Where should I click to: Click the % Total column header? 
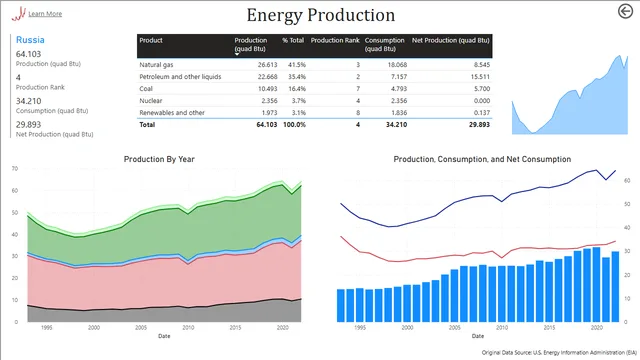coord(293,40)
